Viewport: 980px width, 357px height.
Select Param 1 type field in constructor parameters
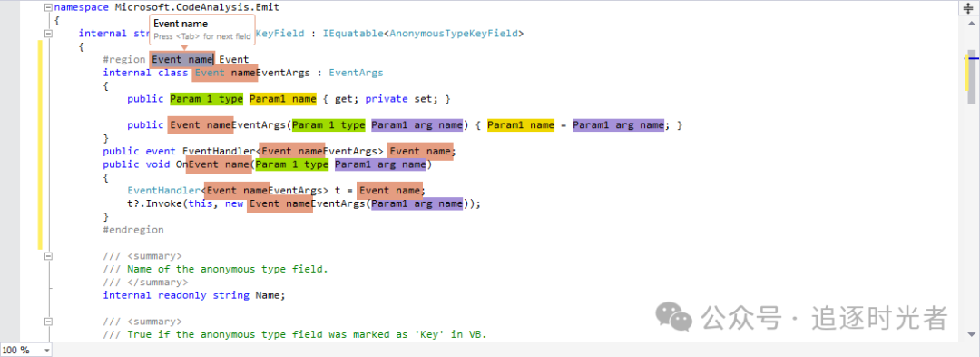tap(328, 125)
